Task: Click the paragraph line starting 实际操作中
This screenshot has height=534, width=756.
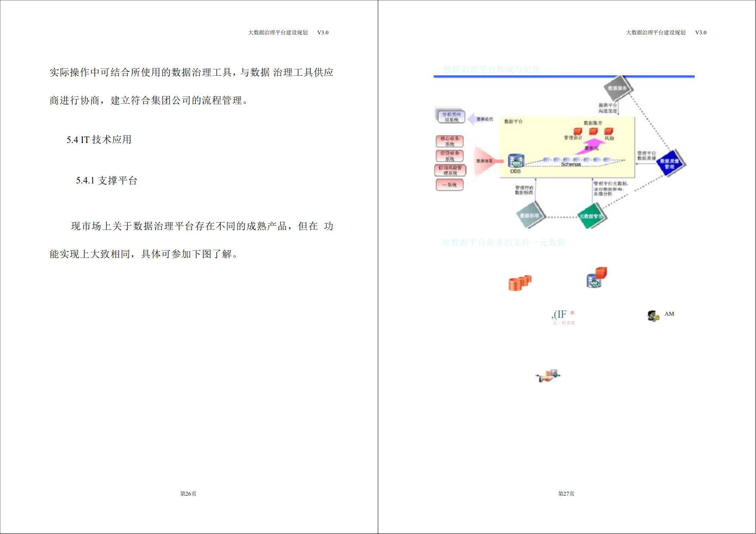Action: [191, 72]
